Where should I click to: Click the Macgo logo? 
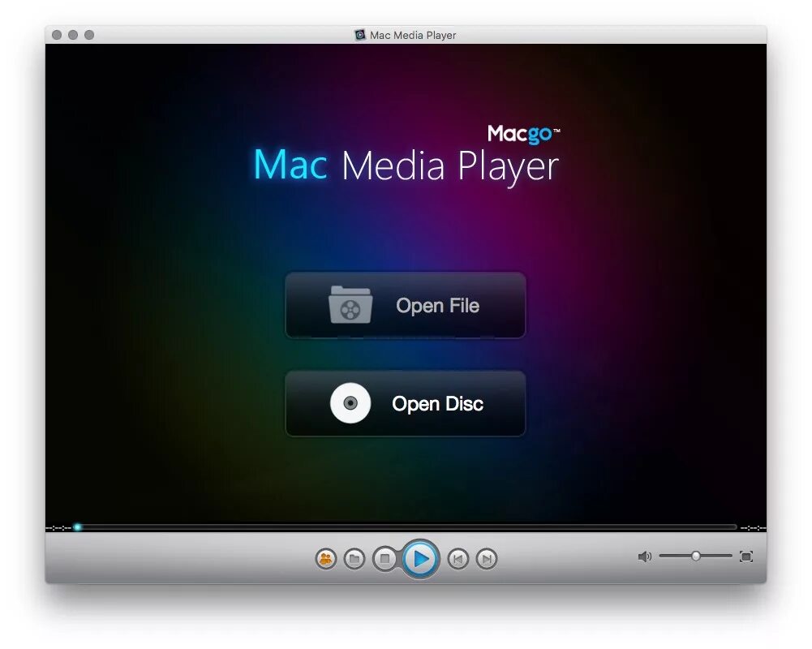click(x=523, y=134)
